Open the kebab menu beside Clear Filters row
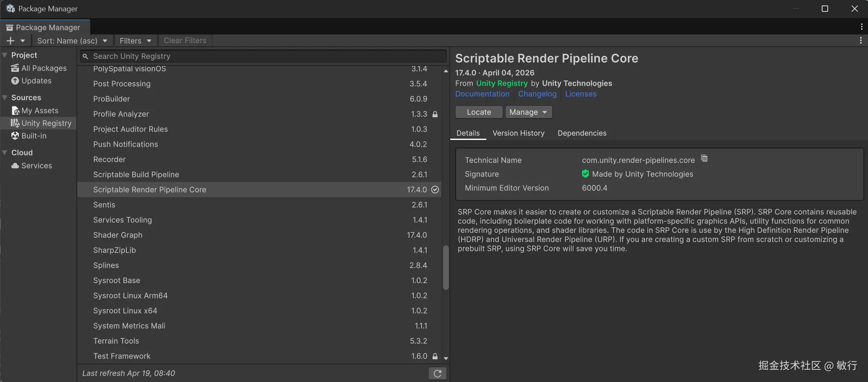 (860, 40)
